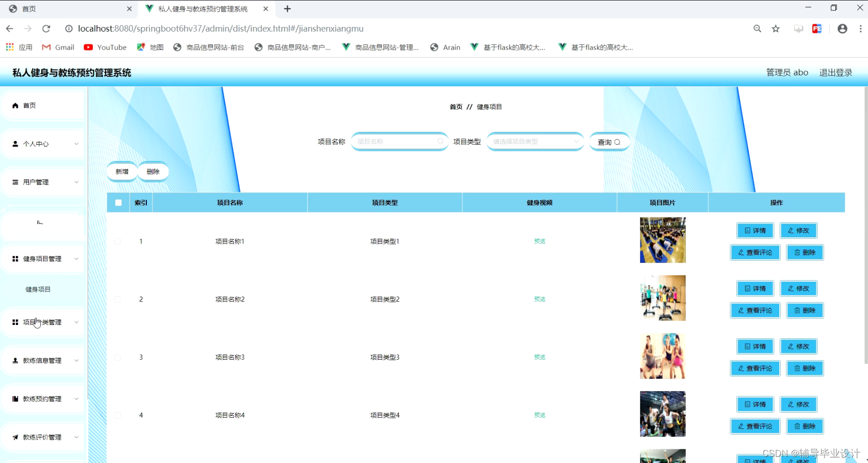
Task: Click the 删除 button beside 新增
Action: pyautogui.click(x=153, y=172)
